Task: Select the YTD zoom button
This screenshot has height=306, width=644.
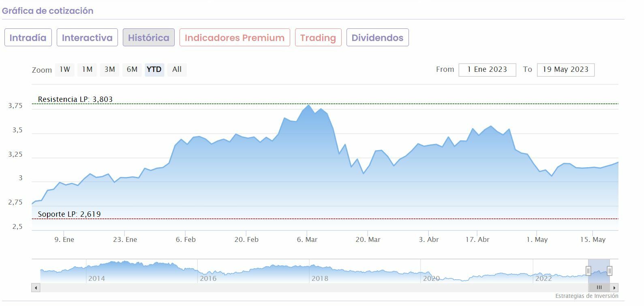Action: tap(154, 69)
